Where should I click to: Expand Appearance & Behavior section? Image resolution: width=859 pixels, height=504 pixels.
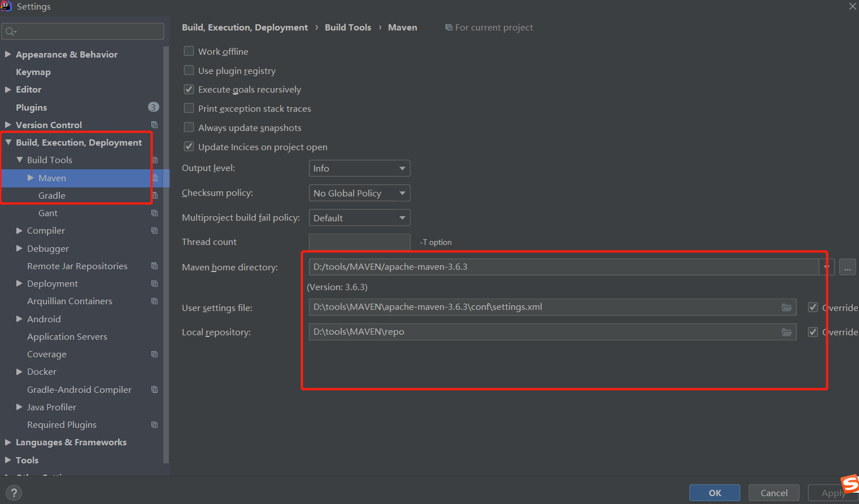[x=8, y=54]
